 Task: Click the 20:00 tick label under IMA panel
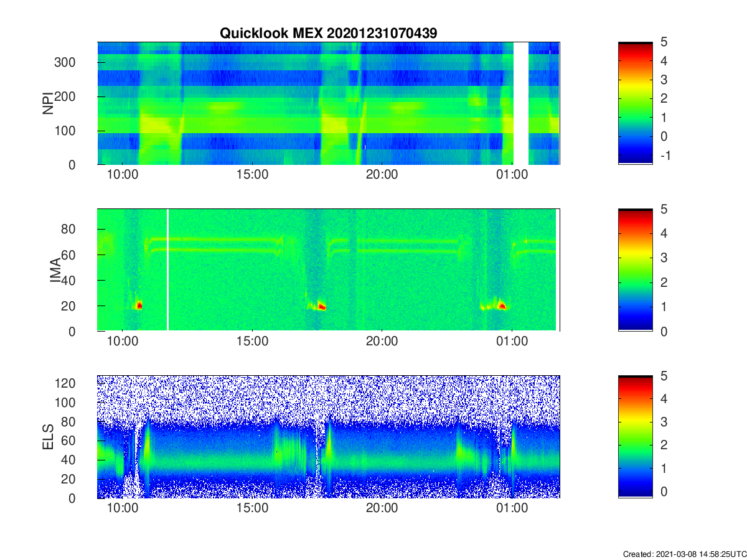pos(382,342)
